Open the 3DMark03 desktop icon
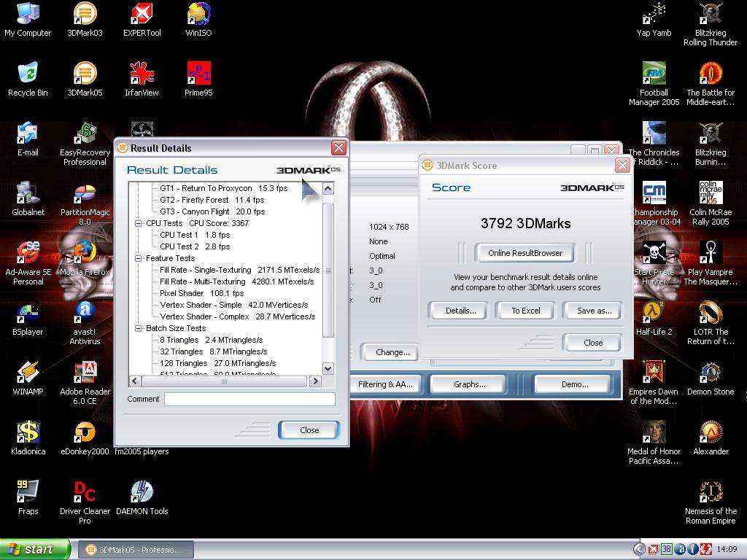747x560 pixels. tap(85, 15)
